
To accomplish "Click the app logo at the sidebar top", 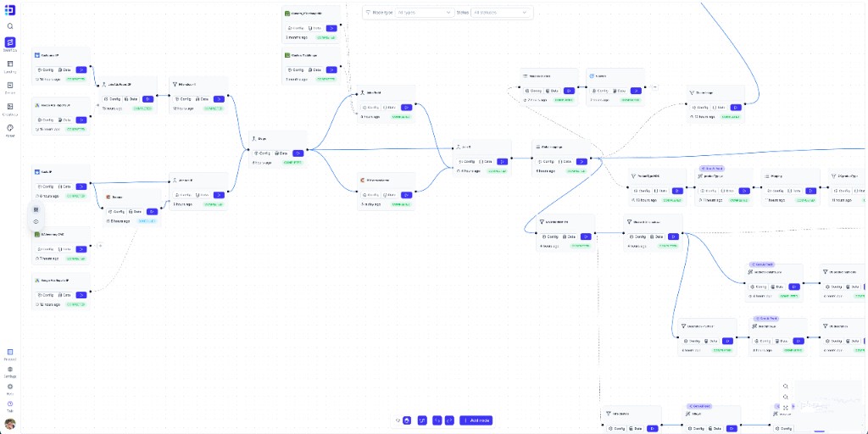I will 10,9.
